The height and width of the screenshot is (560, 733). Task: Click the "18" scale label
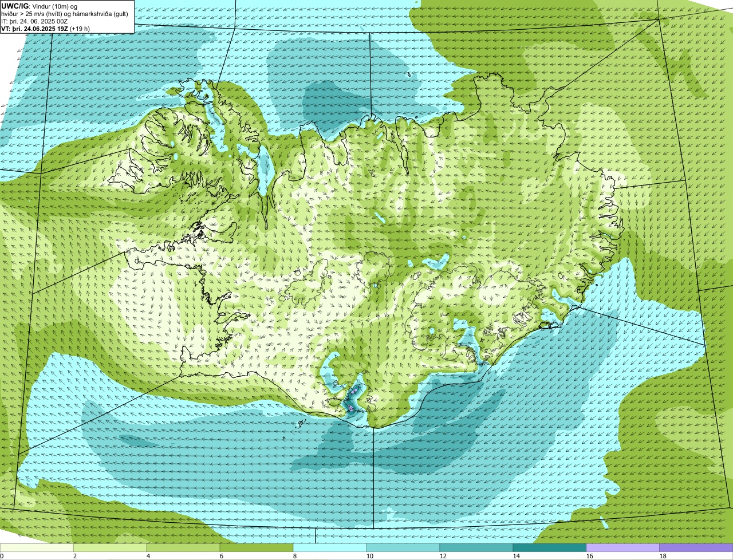point(663,556)
